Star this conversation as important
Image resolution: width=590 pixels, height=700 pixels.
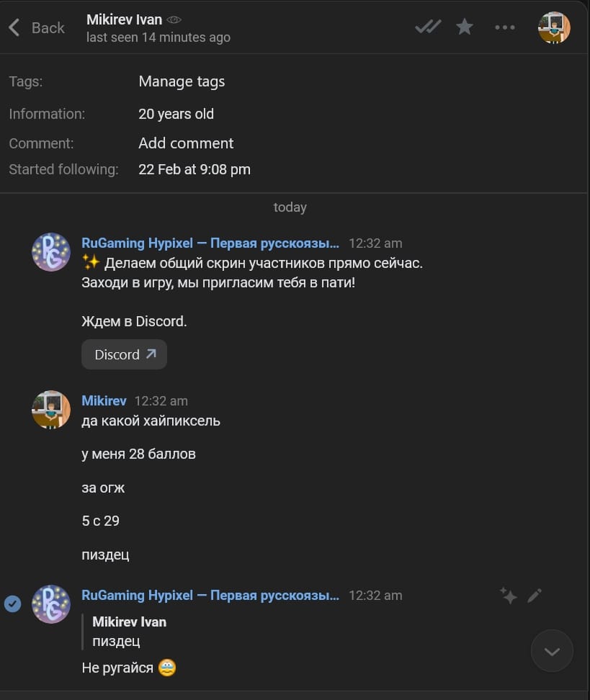[x=465, y=27]
